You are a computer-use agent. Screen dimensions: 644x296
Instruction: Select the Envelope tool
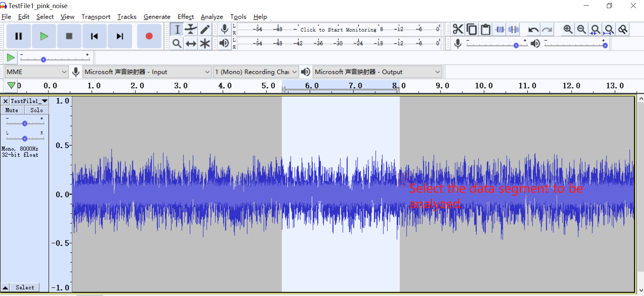tap(191, 29)
